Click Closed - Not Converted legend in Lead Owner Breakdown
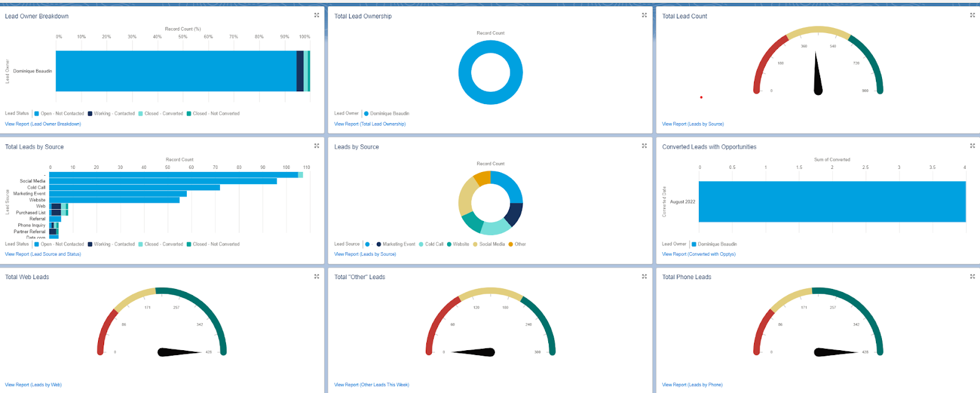This screenshot has width=980, height=393. tap(213, 113)
